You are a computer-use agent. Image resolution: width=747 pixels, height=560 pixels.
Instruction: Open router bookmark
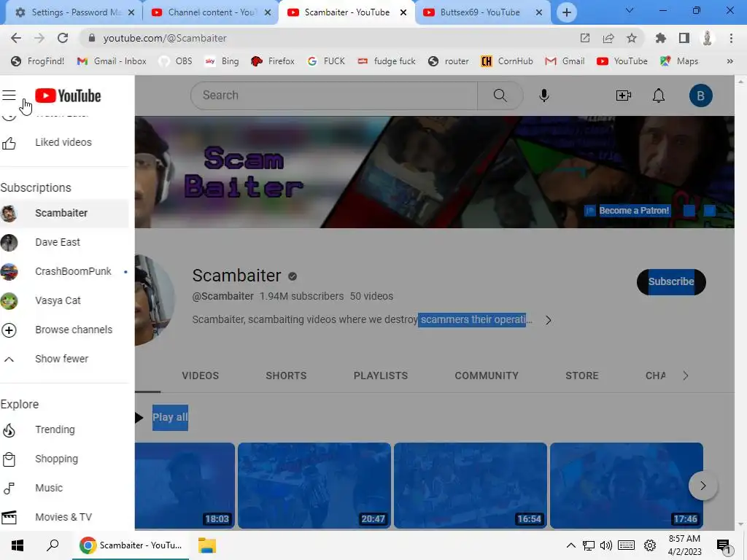[449, 61]
